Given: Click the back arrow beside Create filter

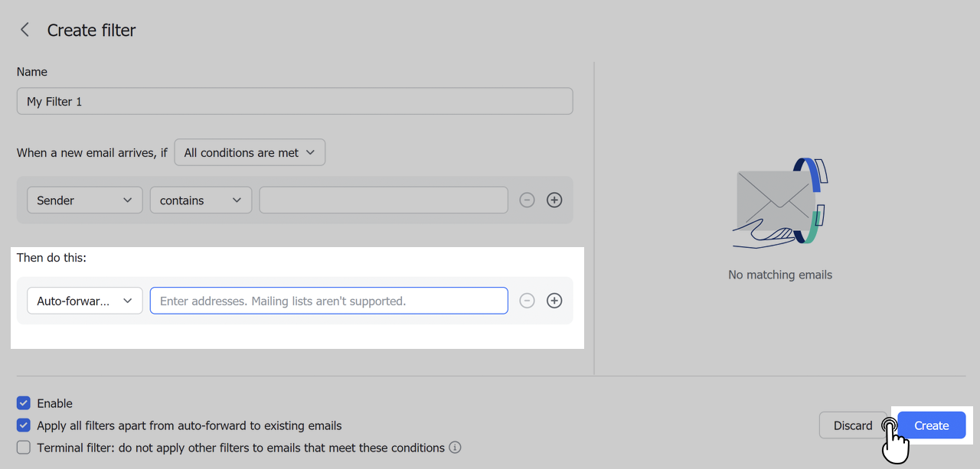Looking at the screenshot, I should (24, 29).
